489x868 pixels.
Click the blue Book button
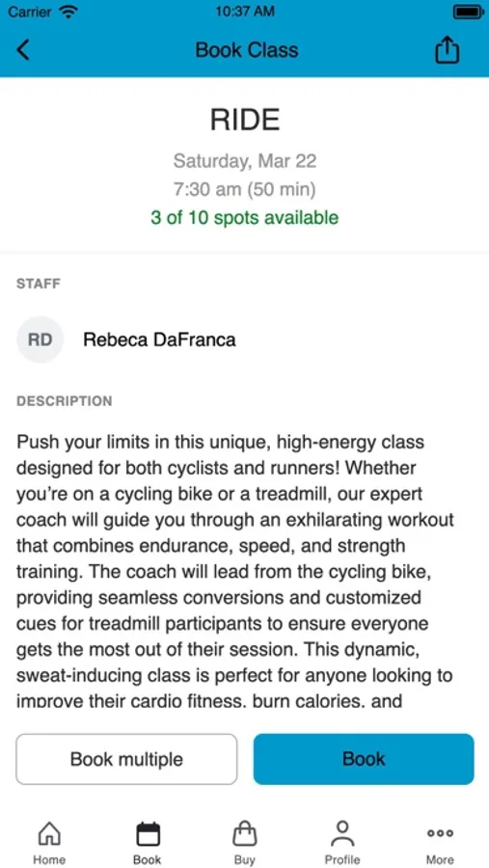pyautogui.click(x=364, y=759)
